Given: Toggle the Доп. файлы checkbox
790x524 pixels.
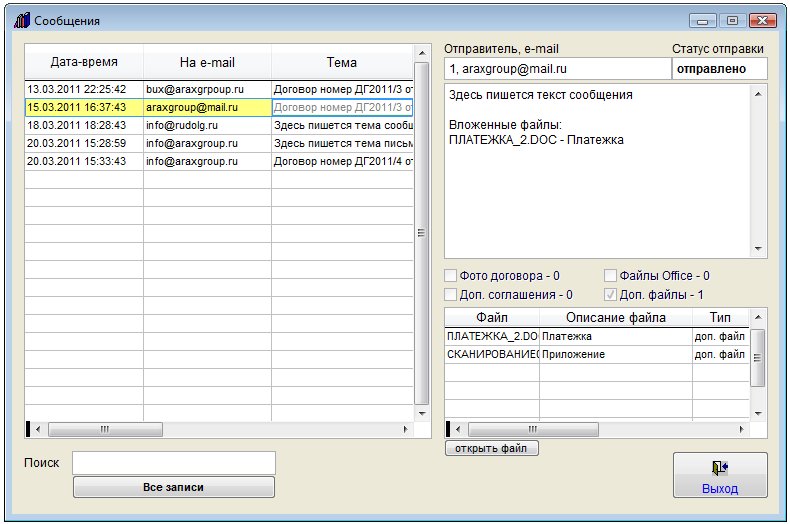Looking at the screenshot, I should (x=611, y=295).
